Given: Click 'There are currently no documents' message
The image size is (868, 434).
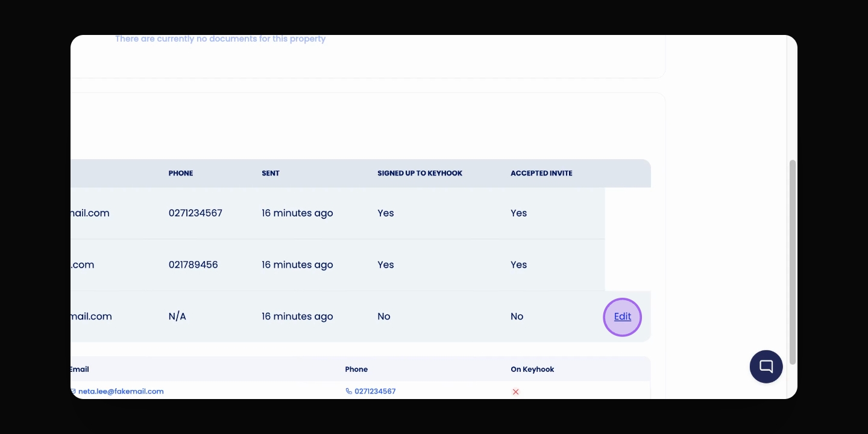Looking at the screenshot, I should click(221, 39).
